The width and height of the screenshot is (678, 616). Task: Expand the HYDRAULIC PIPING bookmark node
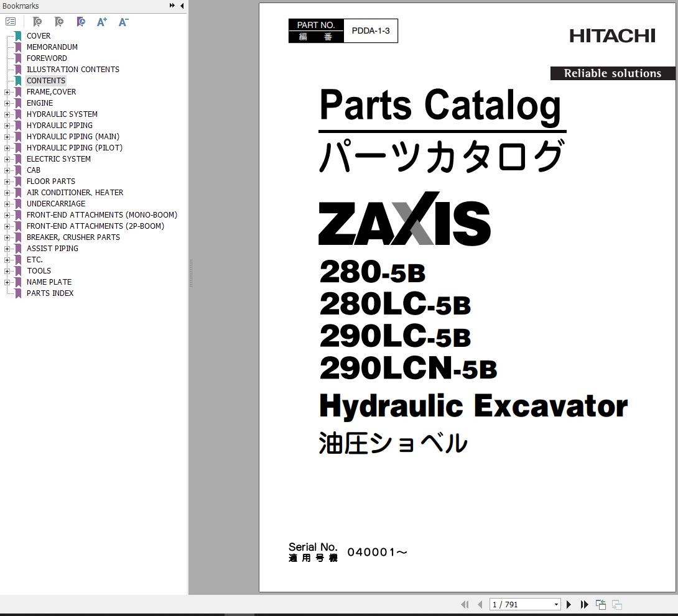pyautogui.click(x=7, y=126)
